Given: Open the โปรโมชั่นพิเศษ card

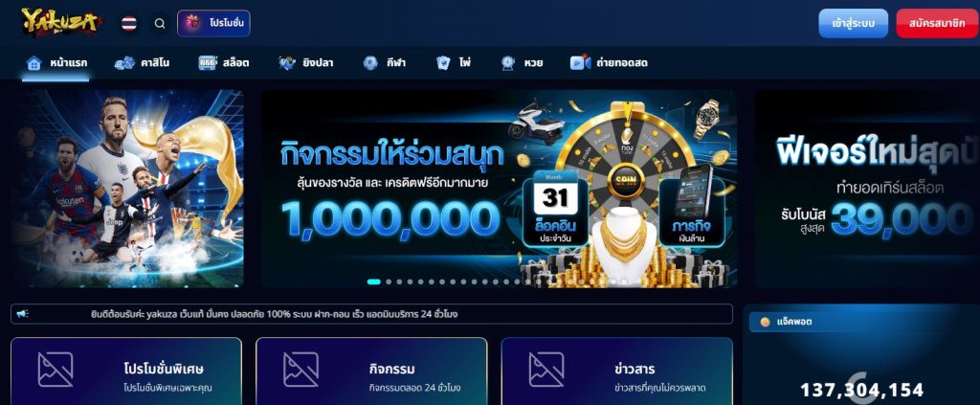Looking at the screenshot, I should coord(126,371).
